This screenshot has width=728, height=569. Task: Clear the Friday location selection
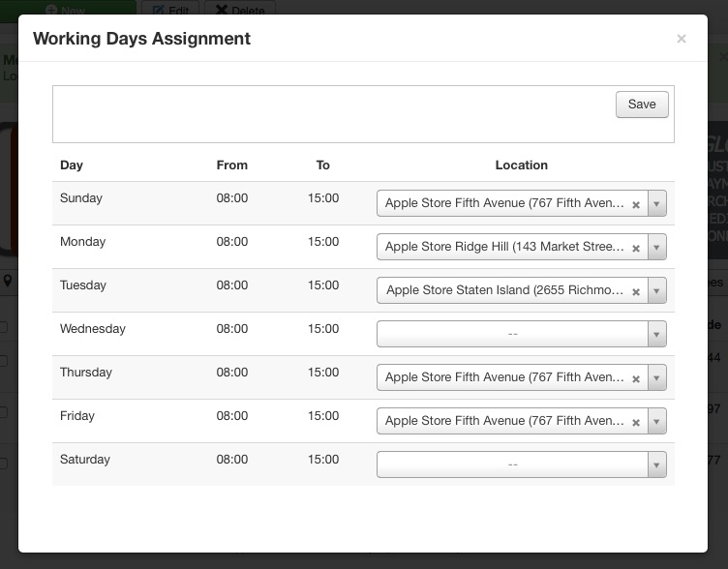coord(636,423)
